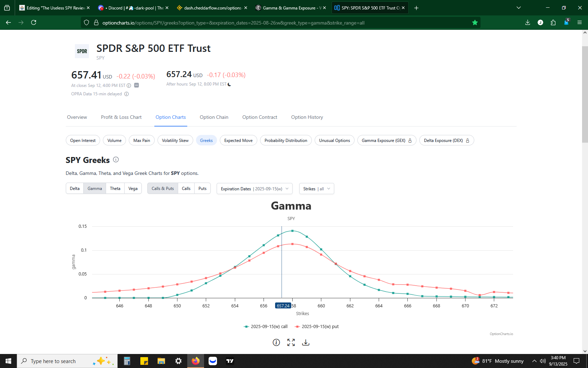Toggle 2025-09-15(w) put legend series

(317, 327)
